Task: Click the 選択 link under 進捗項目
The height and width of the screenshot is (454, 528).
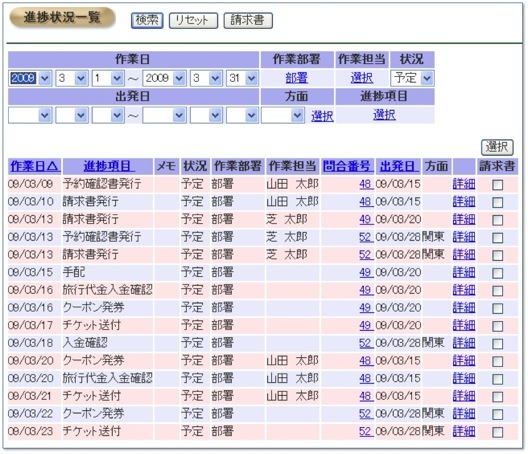Action: 384,115
